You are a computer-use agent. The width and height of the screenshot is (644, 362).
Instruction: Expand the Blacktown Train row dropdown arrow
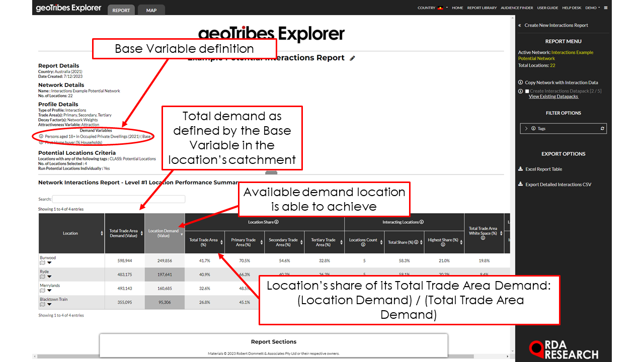point(49,304)
